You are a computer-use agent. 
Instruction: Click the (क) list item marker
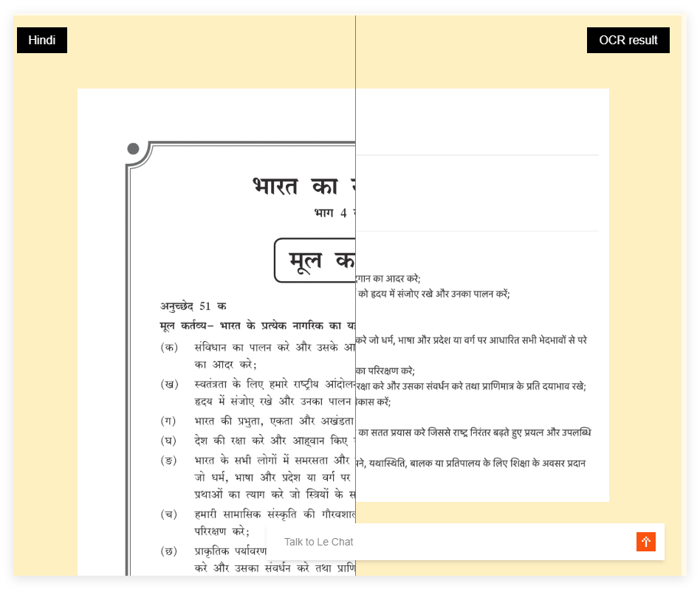pyautogui.click(x=169, y=347)
